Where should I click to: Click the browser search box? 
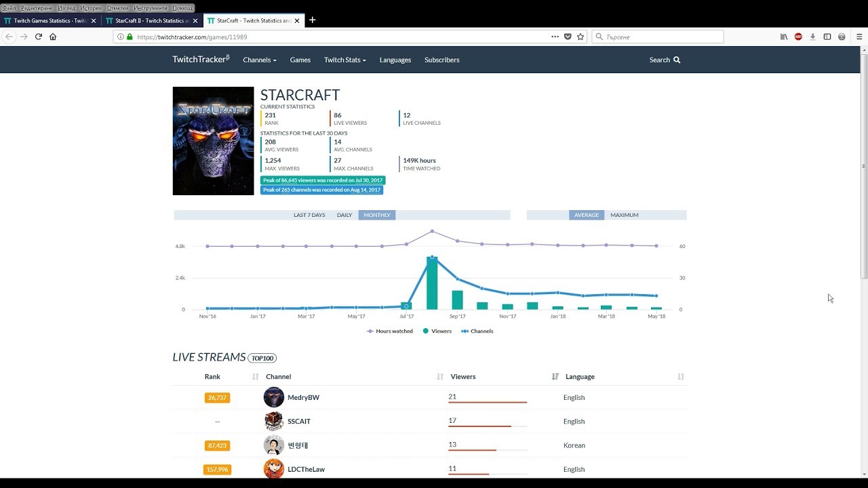click(x=658, y=37)
